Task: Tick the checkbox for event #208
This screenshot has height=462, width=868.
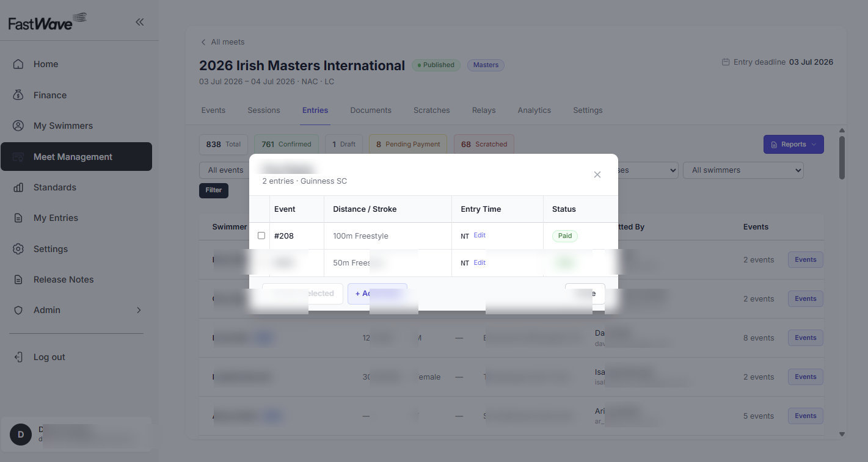Action: click(x=261, y=236)
